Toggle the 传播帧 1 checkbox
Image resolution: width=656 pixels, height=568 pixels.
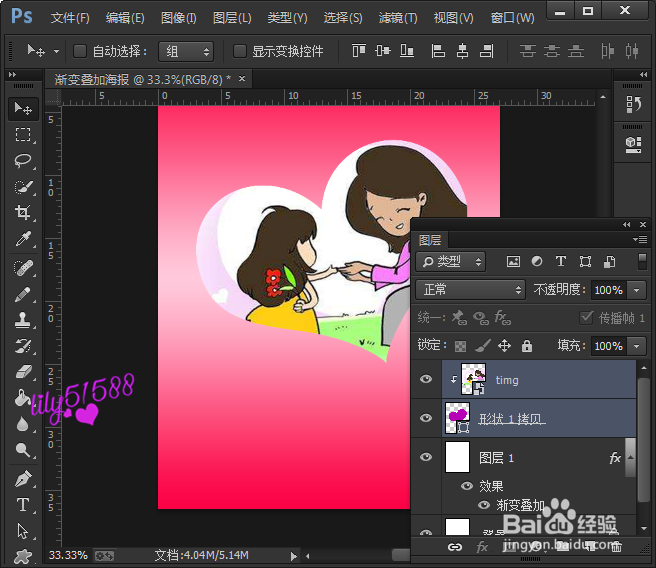587,318
